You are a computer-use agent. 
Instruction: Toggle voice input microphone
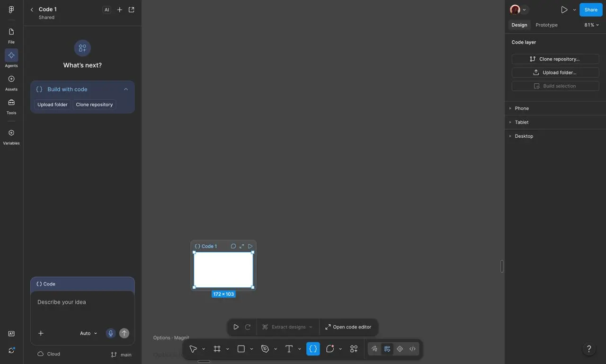click(x=111, y=333)
